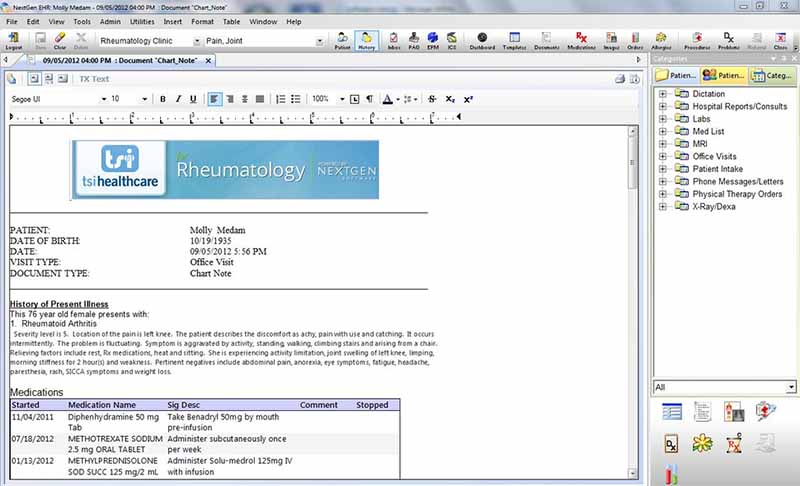
Task: Open the Dashboard toolbar icon
Action: pyautogui.click(x=482, y=40)
